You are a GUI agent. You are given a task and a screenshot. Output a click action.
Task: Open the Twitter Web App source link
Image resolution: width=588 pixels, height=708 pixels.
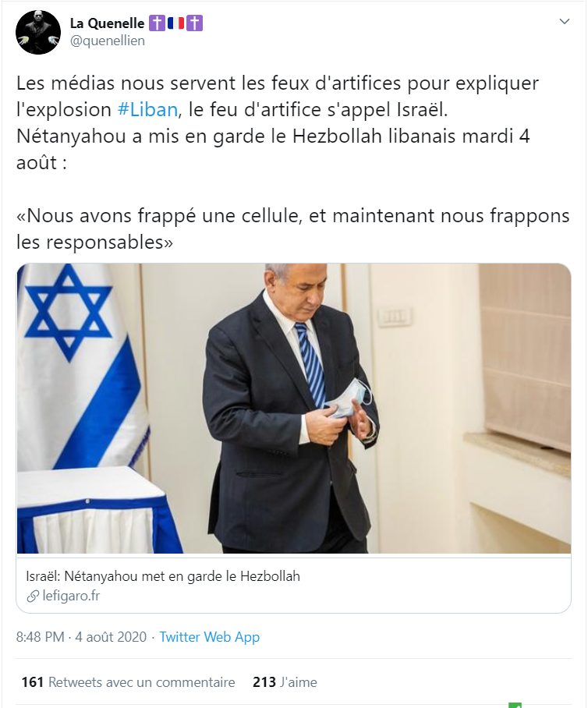[x=210, y=637]
